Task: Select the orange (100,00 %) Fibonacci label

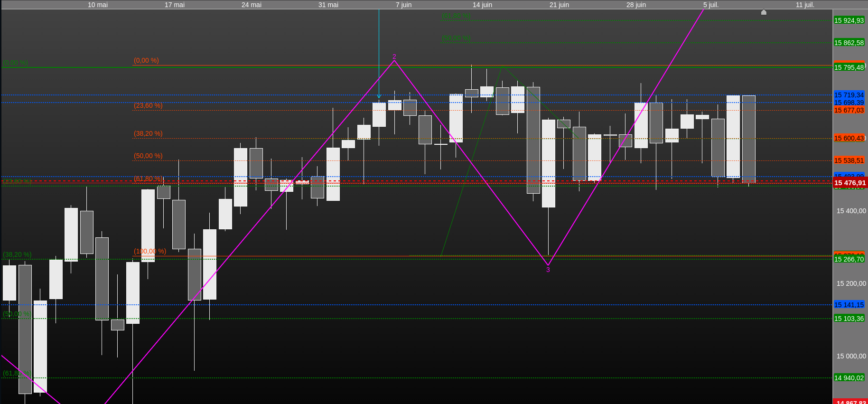Action: click(x=150, y=251)
